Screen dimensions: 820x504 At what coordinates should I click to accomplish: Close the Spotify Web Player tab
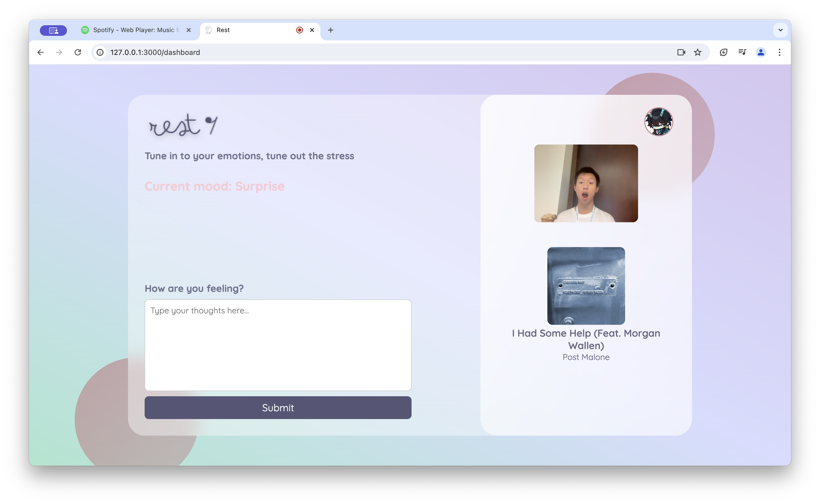point(189,30)
